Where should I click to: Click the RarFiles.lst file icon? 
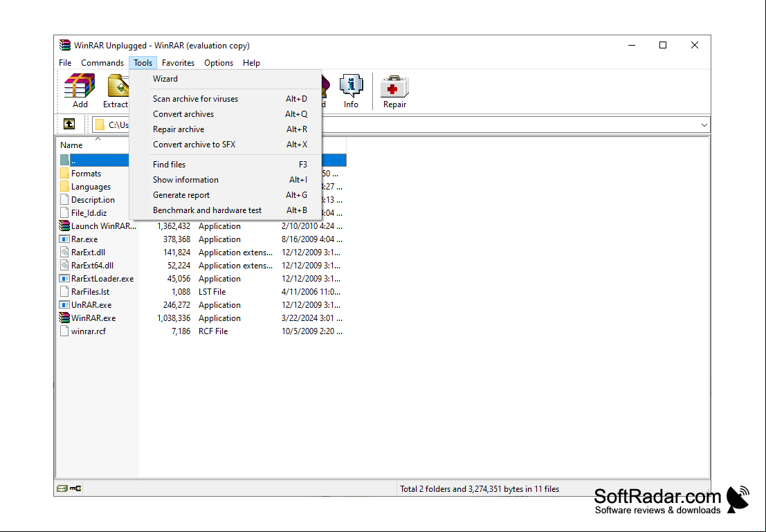[64, 292]
